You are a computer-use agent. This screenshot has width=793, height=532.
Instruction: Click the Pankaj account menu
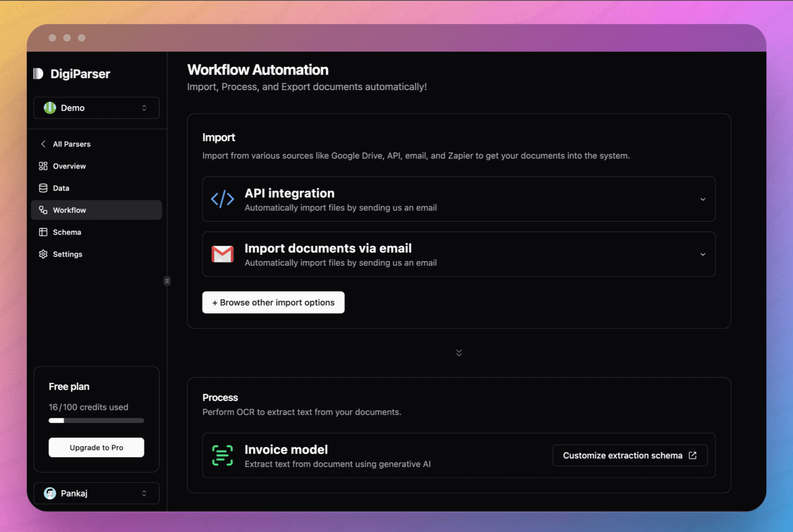(x=96, y=493)
